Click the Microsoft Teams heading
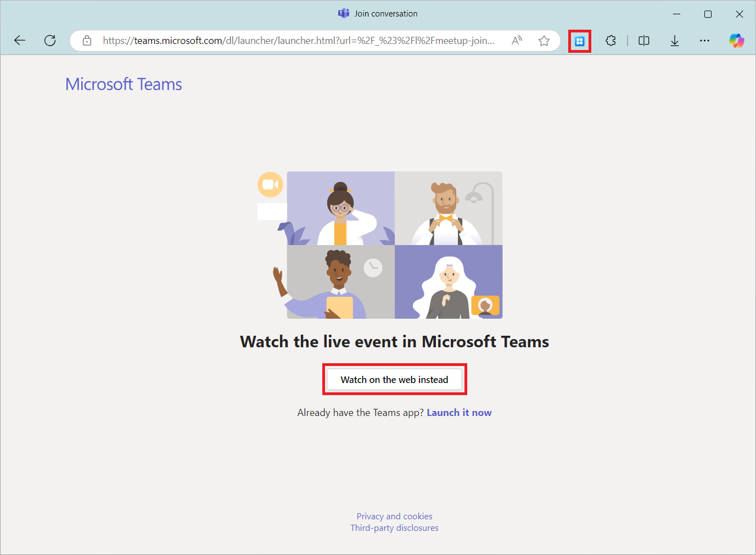This screenshot has height=555, width=756. point(124,84)
